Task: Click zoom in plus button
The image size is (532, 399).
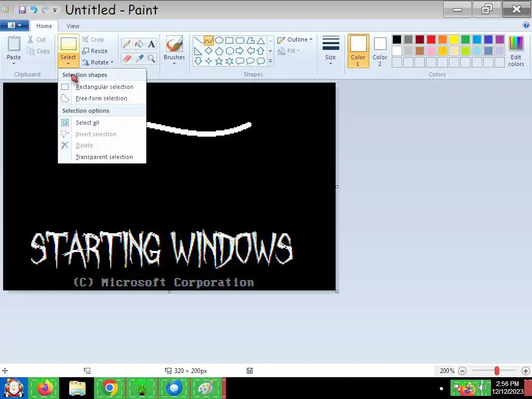Action: click(x=526, y=371)
